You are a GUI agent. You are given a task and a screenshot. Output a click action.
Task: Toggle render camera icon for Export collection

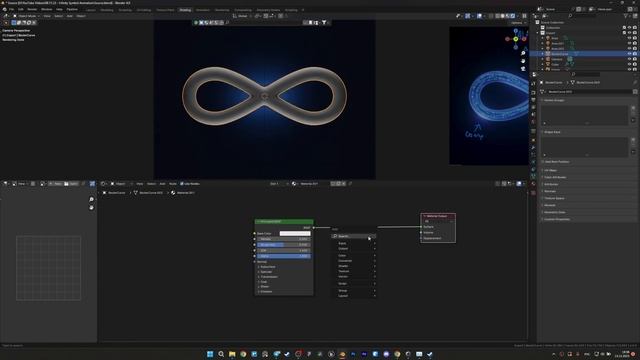coord(635,33)
